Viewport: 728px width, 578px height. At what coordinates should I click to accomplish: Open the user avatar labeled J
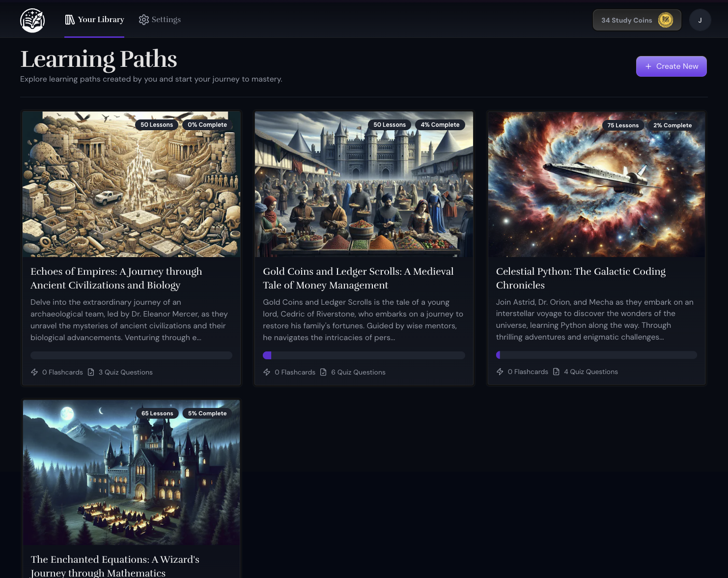point(700,20)
